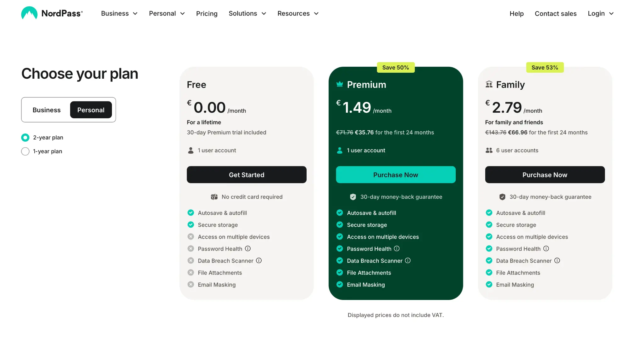This screenshot has width=644, height=339.
Task: Open the Contact sales link
Action: 556,14
